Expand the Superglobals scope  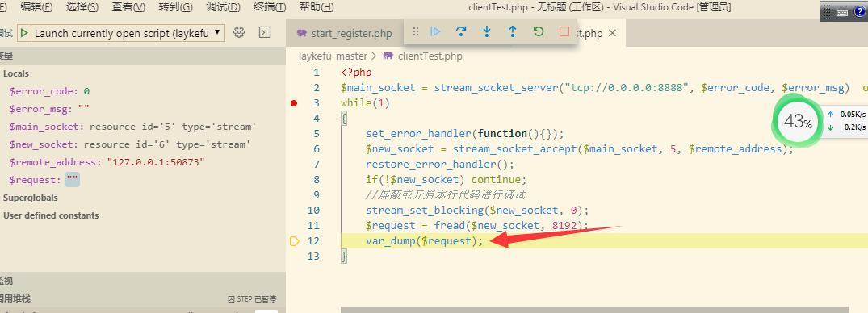(31, 198)
